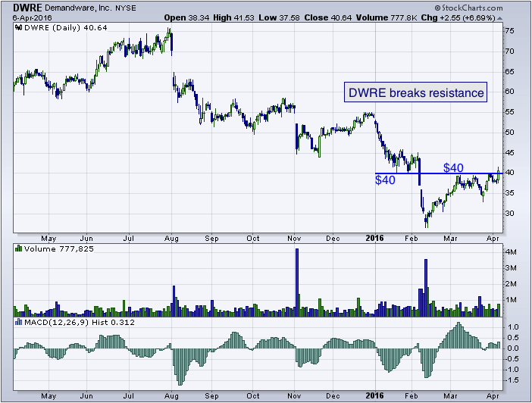Screen dimensions: 532x403
Task: Click the MACD(12,26,9) Hist 0.312 legend
Action: tap(79, 322)
